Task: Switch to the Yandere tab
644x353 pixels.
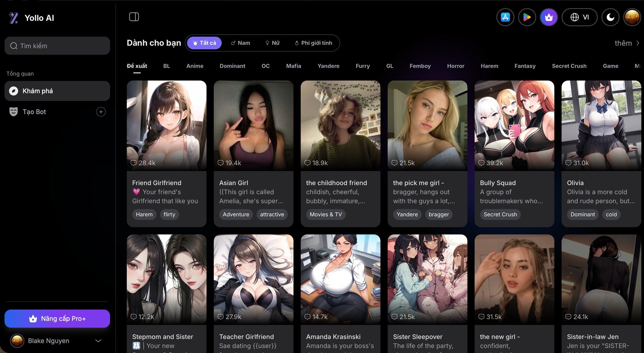Action: 328,66
